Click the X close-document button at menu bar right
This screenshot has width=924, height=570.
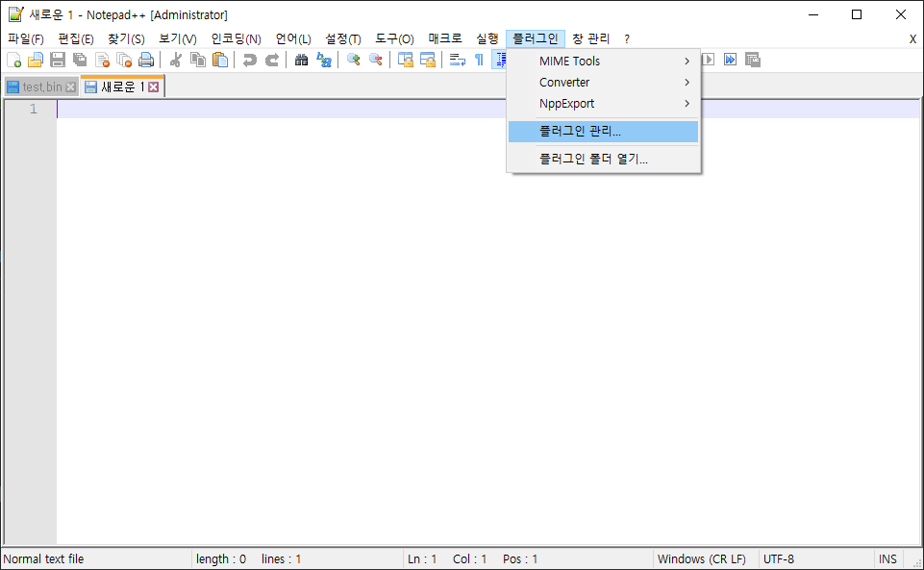(912, 38)
